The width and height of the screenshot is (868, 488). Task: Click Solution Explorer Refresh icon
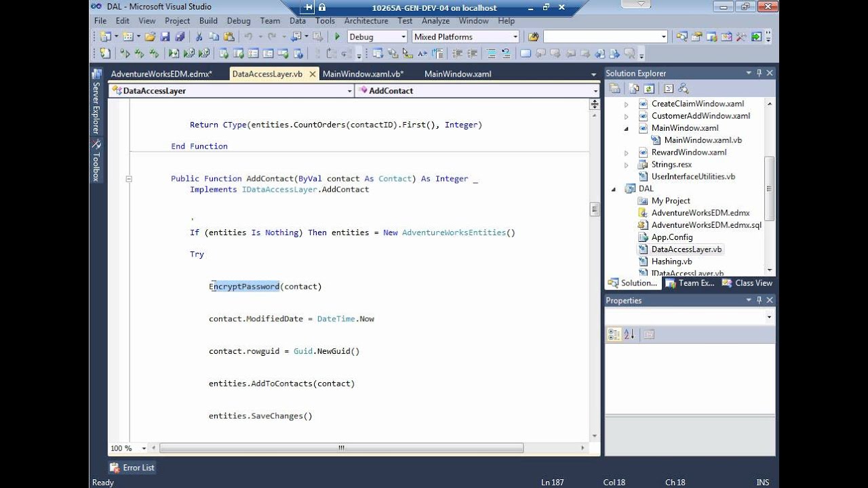[649, 89]
